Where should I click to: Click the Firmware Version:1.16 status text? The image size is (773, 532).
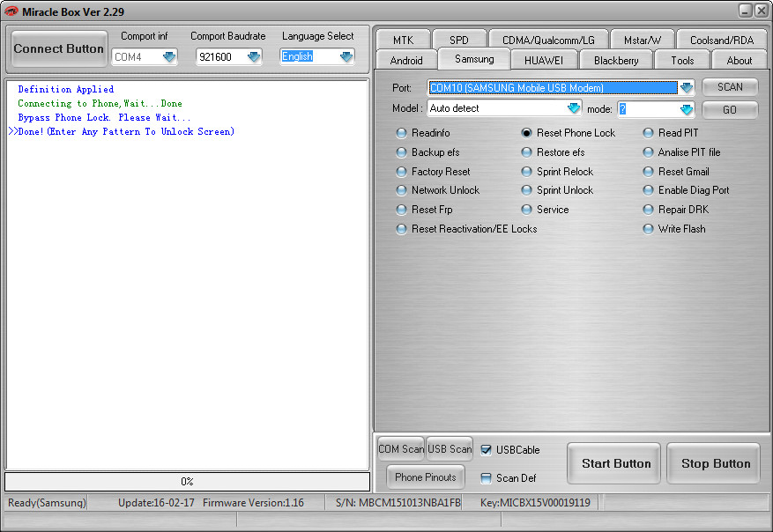point(253,503)
